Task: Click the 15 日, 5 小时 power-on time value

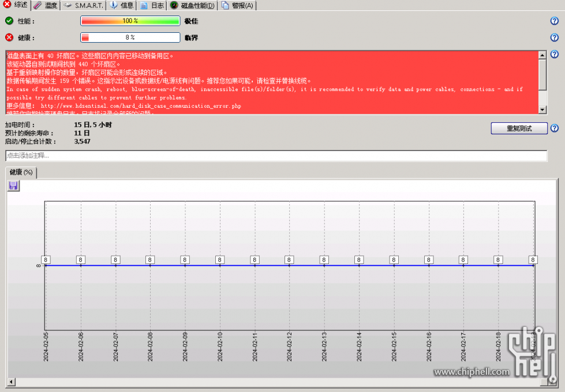Action: click(93, 125)
